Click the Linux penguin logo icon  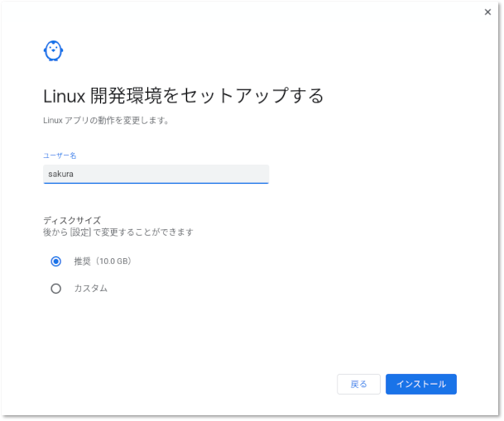tap(53, 51)
